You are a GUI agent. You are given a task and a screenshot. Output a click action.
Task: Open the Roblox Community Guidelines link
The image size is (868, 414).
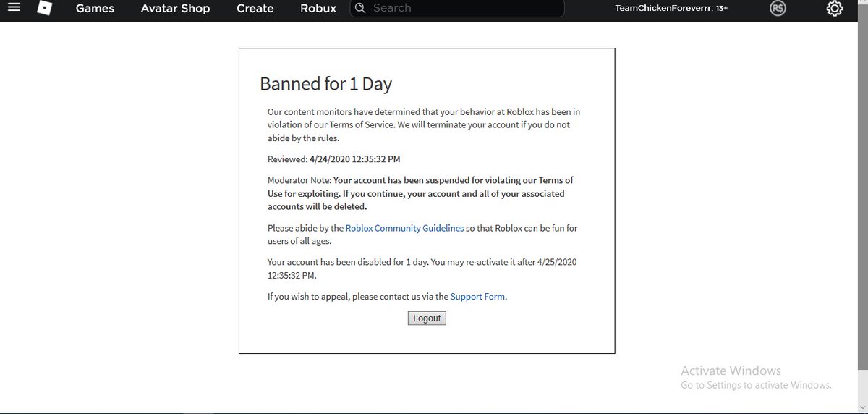[404, 228]
